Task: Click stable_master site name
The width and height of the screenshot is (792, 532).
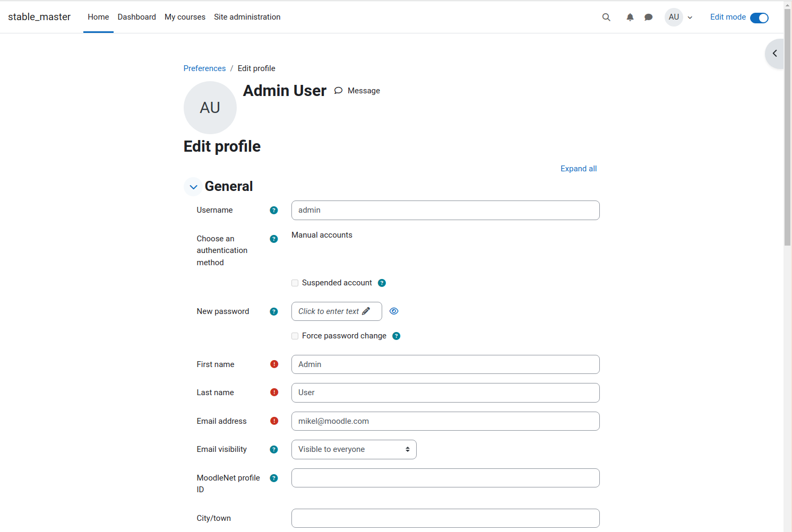Action: (x=39, y=17)
